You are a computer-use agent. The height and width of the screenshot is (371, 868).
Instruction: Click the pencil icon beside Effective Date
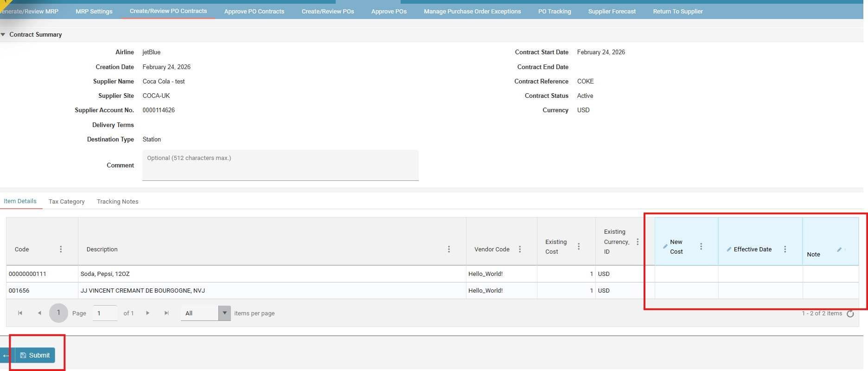coord(729,249)
